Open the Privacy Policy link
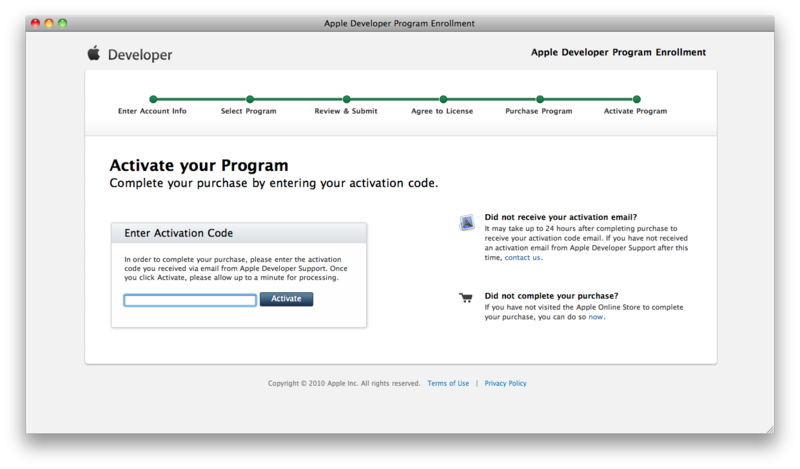 506,383
